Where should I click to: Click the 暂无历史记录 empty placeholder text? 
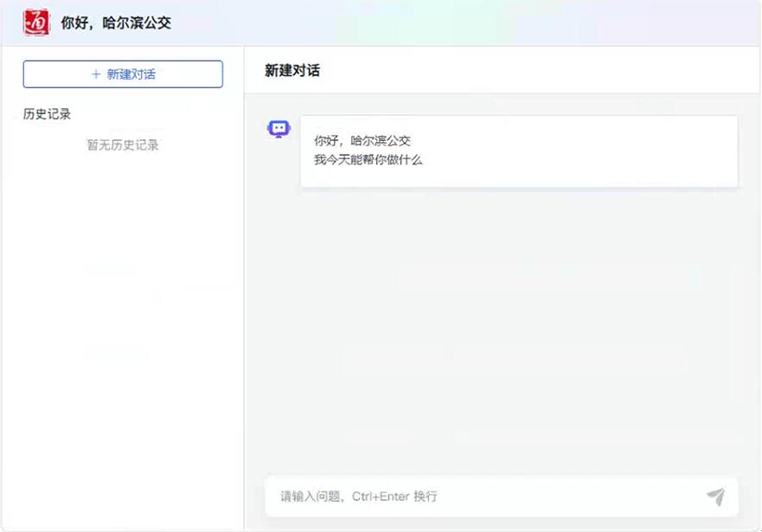[x=123, y=145]
